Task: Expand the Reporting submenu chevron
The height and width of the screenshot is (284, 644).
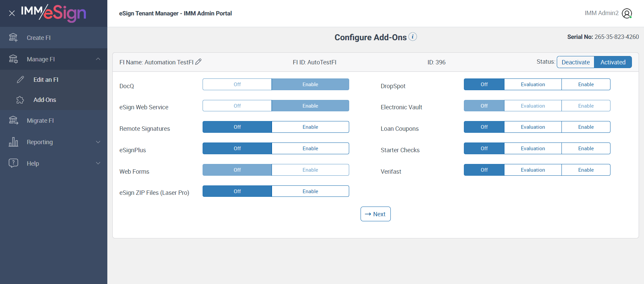Action: pos(98,142)
